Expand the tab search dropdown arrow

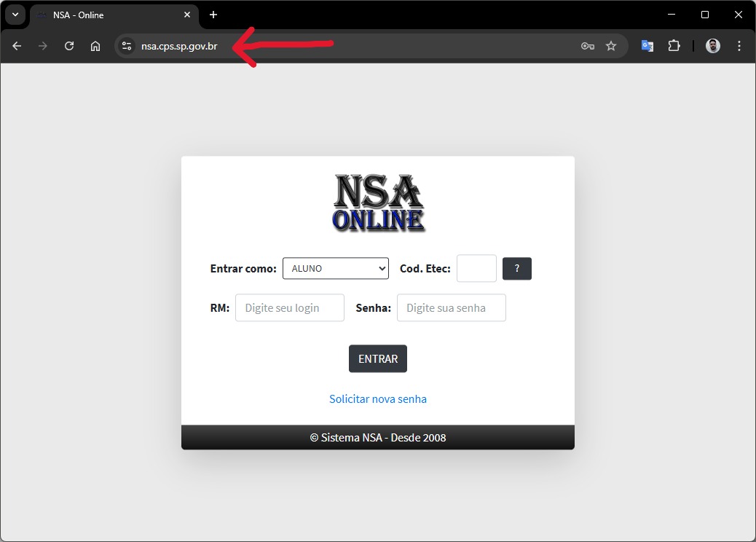15,15
